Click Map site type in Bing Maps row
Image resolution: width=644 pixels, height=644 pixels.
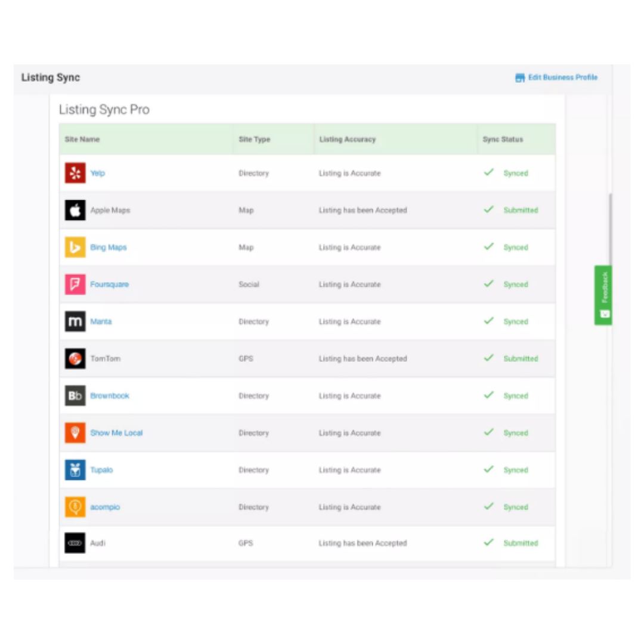(246, 247)
